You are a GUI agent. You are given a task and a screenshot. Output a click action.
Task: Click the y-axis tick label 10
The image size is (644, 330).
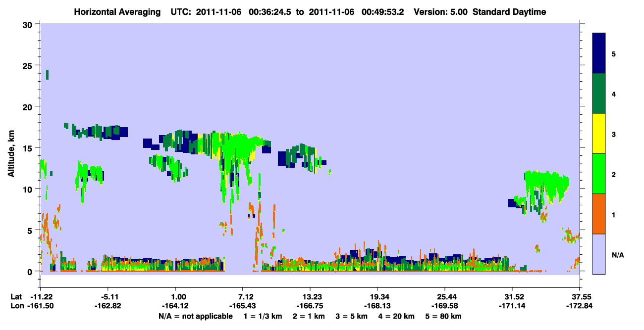point(29,189)
